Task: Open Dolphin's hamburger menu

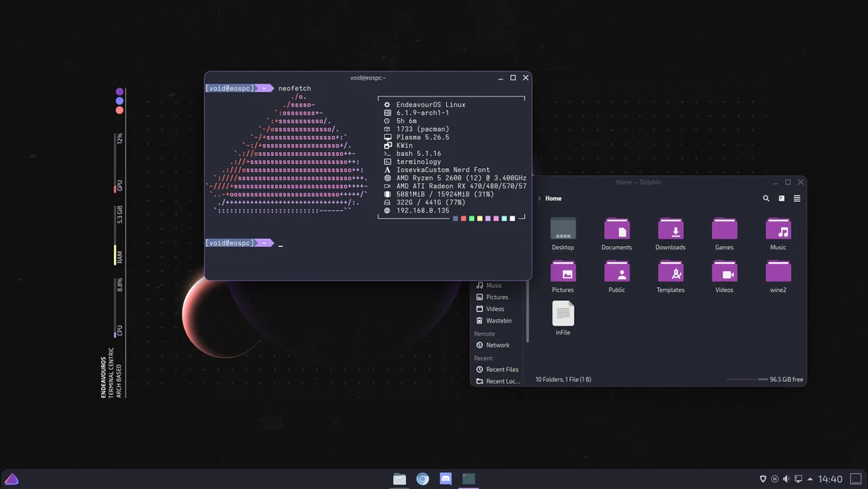Action: coord(796,198)
